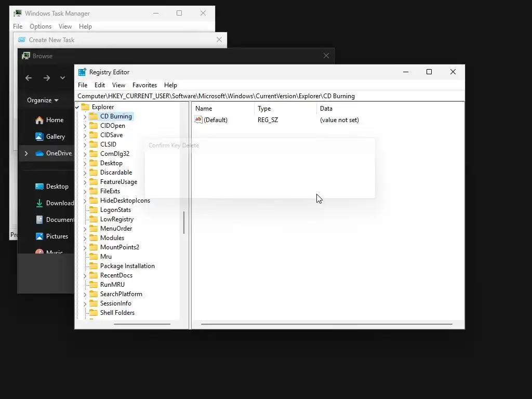This screenshot has height=399, width=532.
Task: Expand the FeatureUsage key
Action: (x=85, y=182)
